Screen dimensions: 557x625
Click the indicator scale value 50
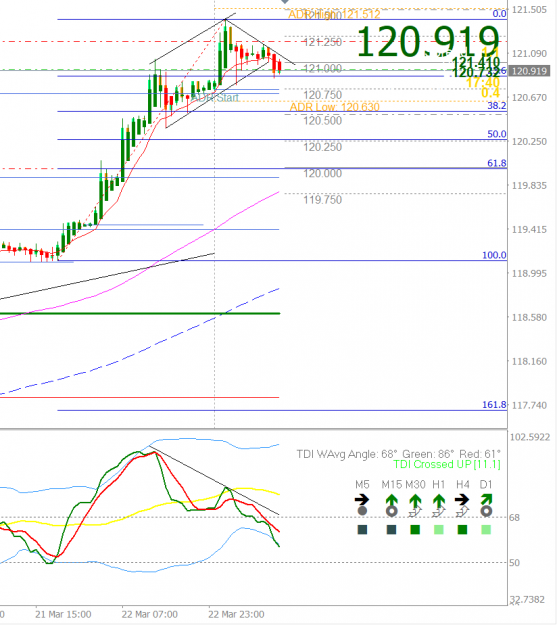coord(514,563)
